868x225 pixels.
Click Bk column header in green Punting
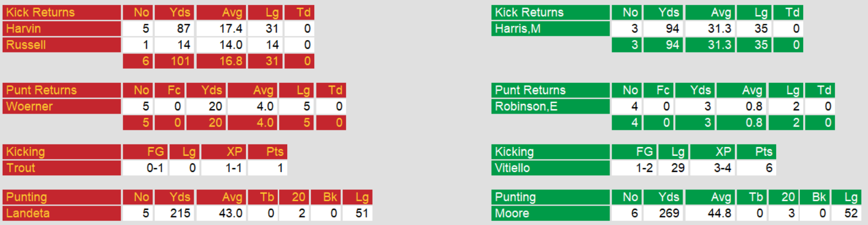[x=815, y=197]
